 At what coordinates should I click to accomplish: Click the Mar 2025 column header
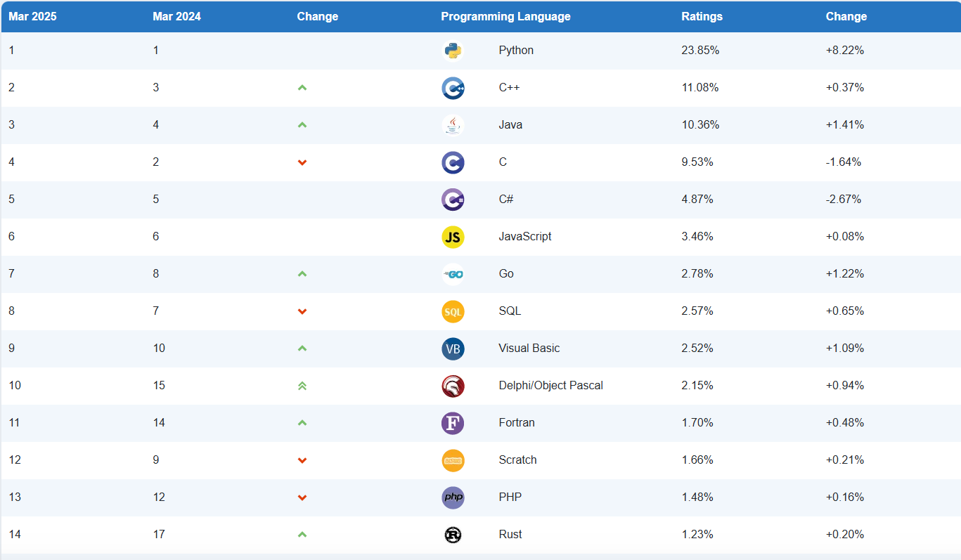32,16
